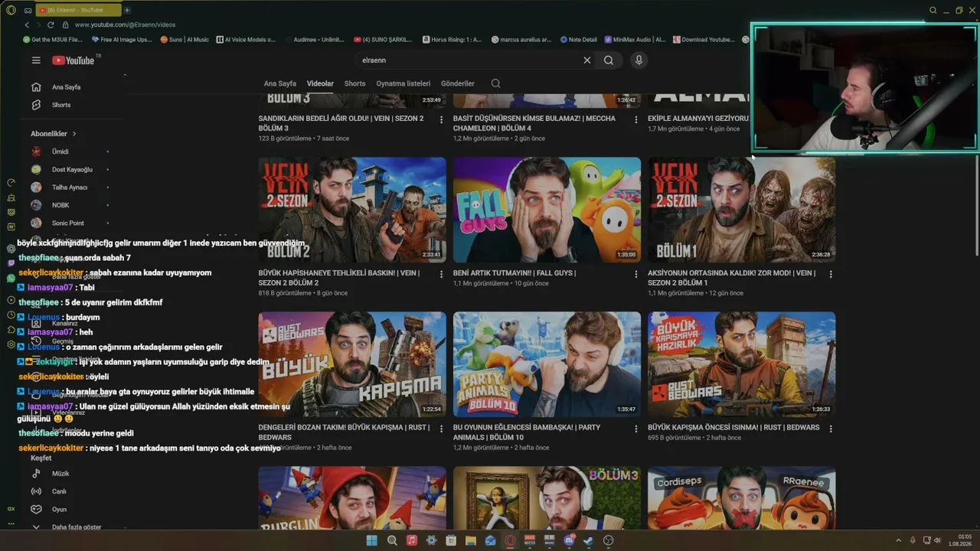Search within the channel using its magnifier

coord(495,83)
